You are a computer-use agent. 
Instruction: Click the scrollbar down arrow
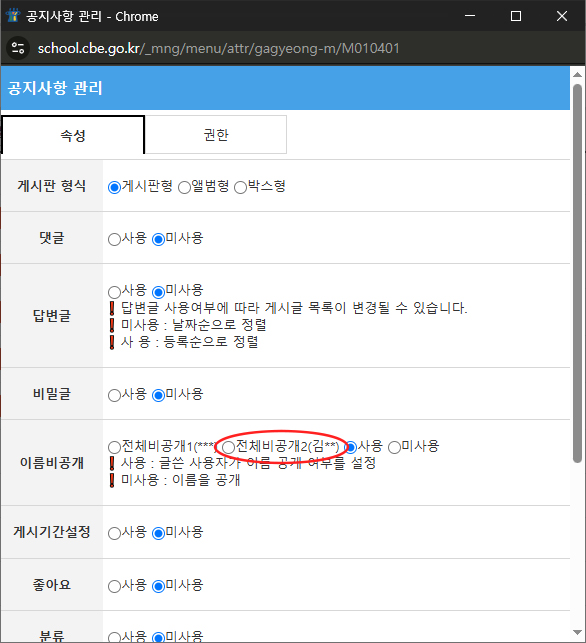(577, 632)
